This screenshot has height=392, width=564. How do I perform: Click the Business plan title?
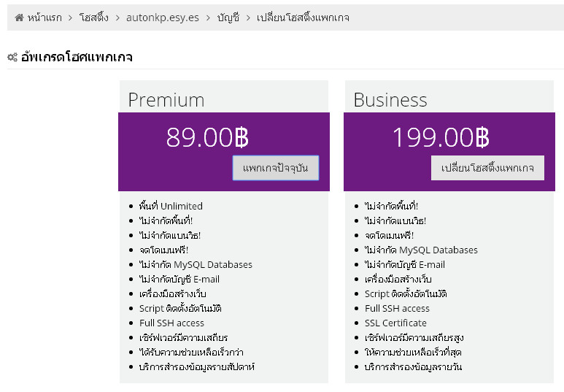tap(390, 99)
